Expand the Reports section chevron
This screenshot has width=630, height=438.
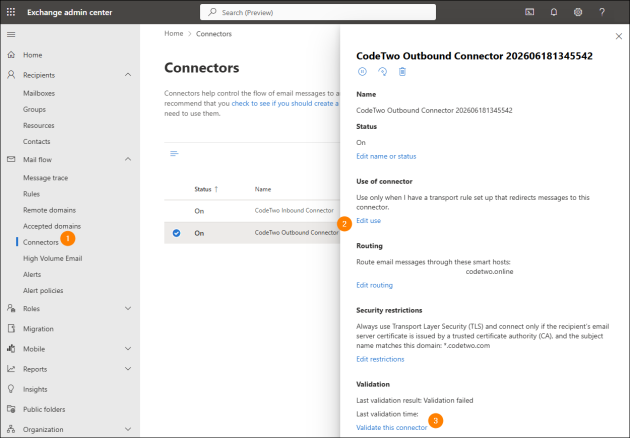(128, 369)
